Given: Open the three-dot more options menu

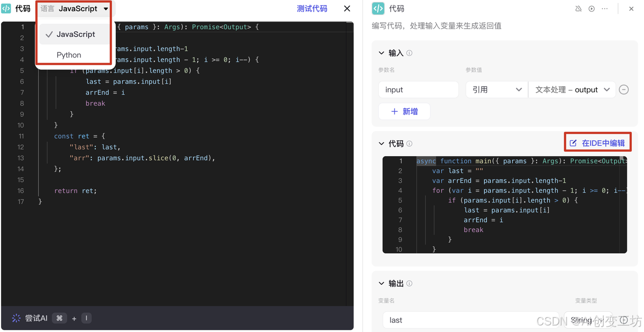Looking at the screenshot, I should tap(605, 9).
